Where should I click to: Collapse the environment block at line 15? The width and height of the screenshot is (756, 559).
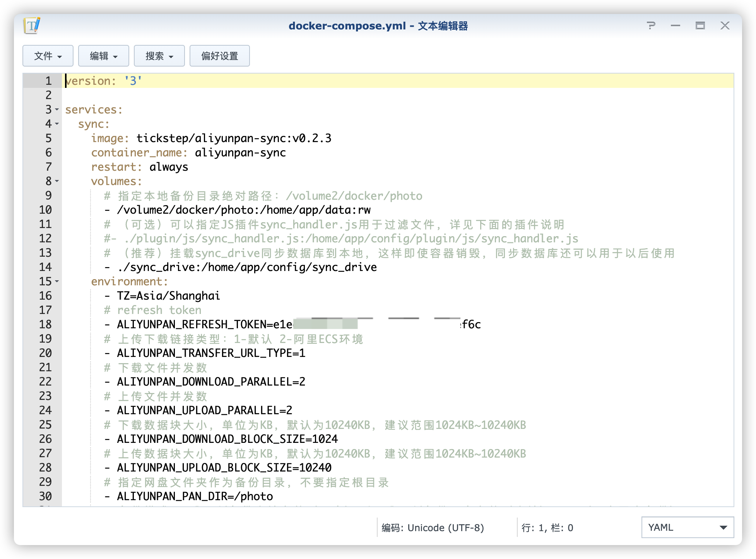point(57,281)
